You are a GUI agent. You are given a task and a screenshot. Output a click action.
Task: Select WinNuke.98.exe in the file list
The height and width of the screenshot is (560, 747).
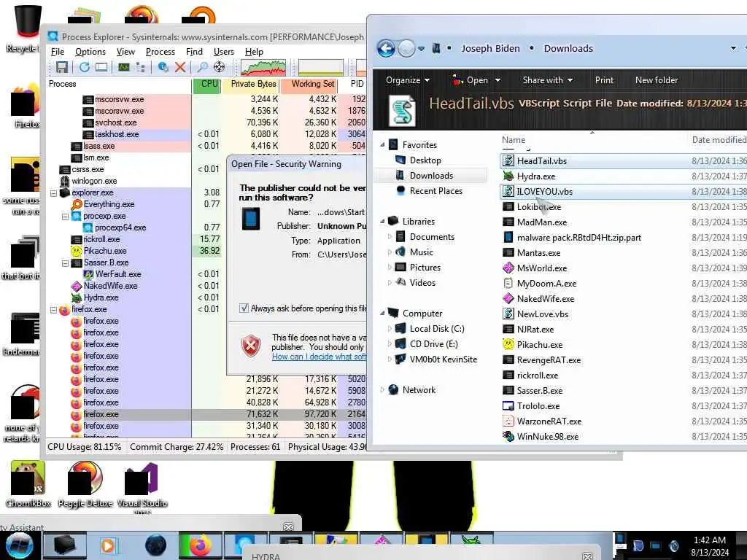[x=547, y=437]
